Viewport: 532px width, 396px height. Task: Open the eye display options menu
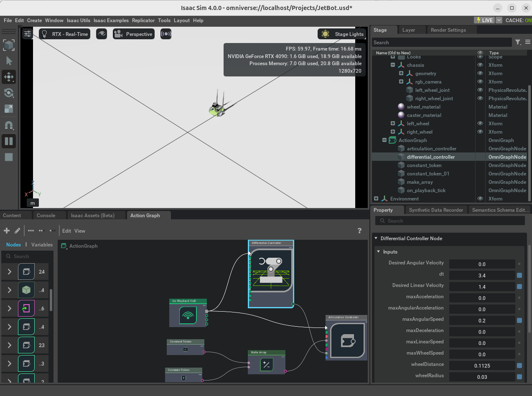102,34
